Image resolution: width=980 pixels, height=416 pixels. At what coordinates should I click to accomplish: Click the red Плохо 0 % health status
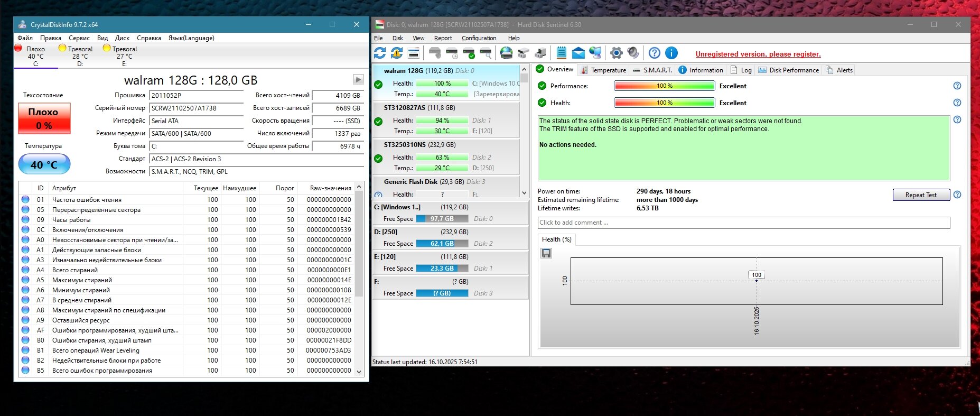[x=44, y=118]
